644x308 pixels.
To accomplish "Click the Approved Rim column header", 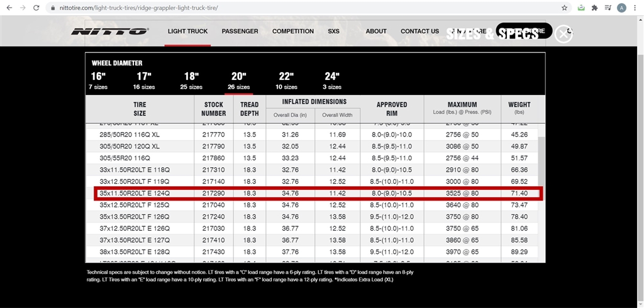I will point(392,109).
